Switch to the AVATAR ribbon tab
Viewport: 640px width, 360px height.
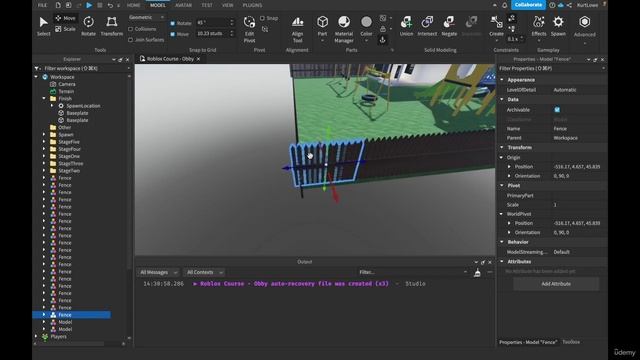[183, 5]
